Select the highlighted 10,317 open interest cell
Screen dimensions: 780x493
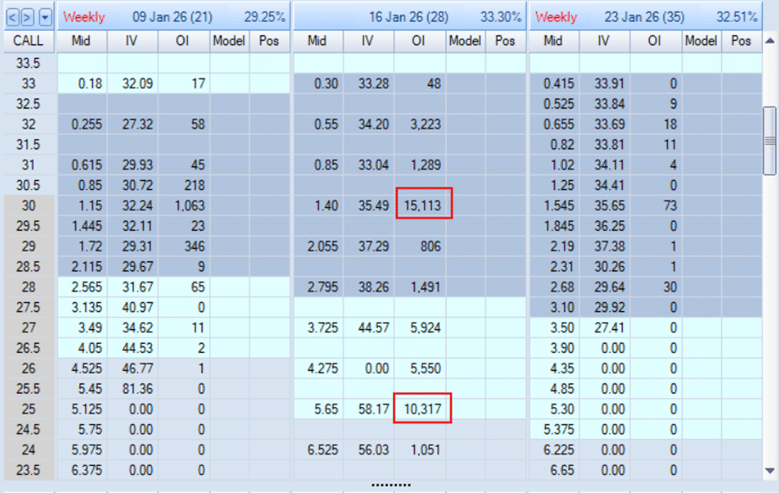coord(424,408)
